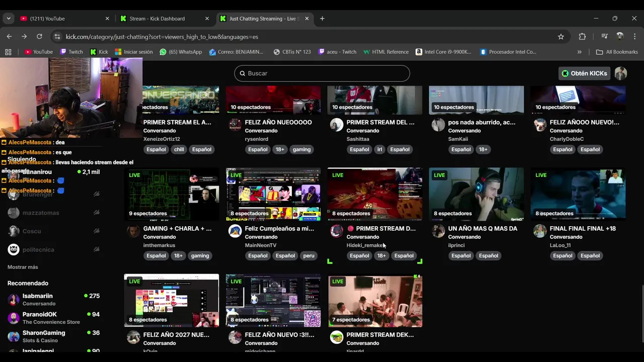Open a new browser tab
The image size is (644, 362).
click(322, 19)
